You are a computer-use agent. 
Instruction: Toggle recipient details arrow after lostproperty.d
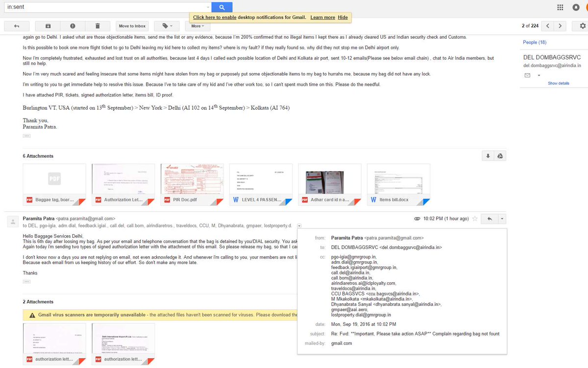[x=300, y=226]
